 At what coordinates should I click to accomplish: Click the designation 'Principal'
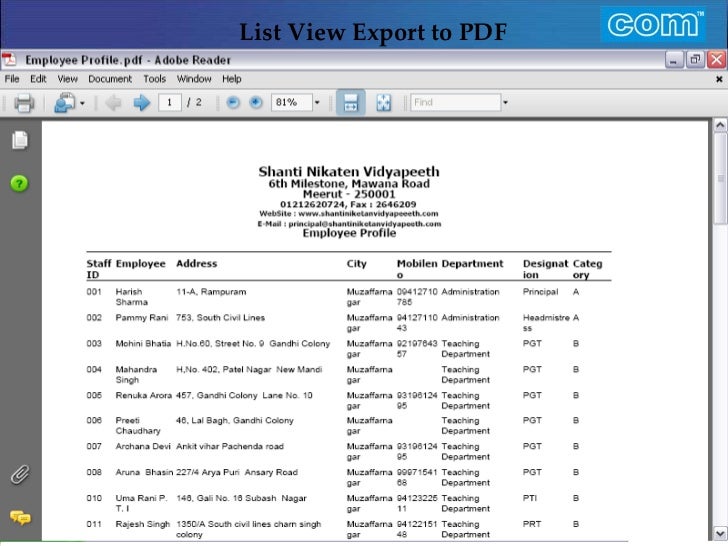click(x=540, y=292)
